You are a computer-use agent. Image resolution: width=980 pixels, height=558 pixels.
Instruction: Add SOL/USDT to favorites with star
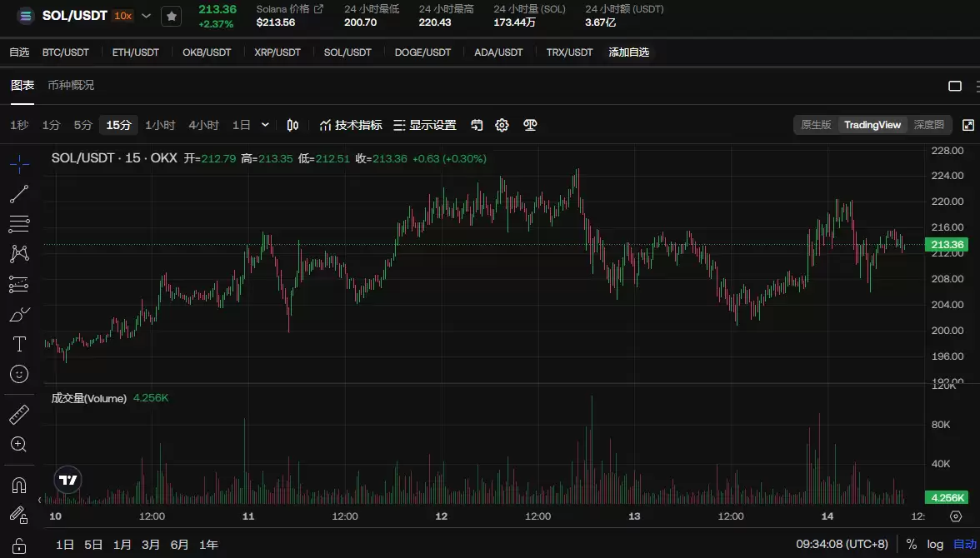point(171,16)
